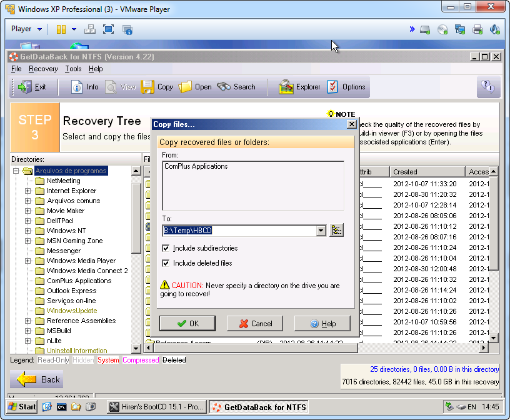The image size is (510, 420).
Task: Select the ComPlus Applications folder in tree
Action: (79, 281)
